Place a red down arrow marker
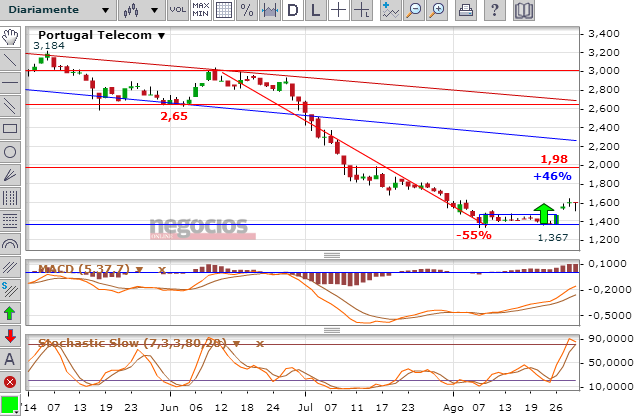Image resolution: width=642 pixels, height=420 pixels. coord(10,336)
